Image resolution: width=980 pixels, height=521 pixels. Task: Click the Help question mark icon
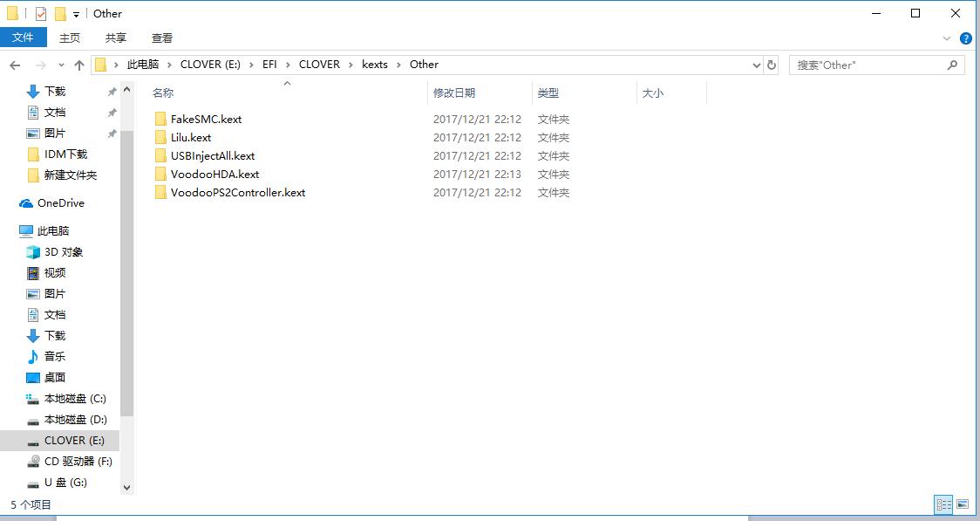[x=965, y=38]
